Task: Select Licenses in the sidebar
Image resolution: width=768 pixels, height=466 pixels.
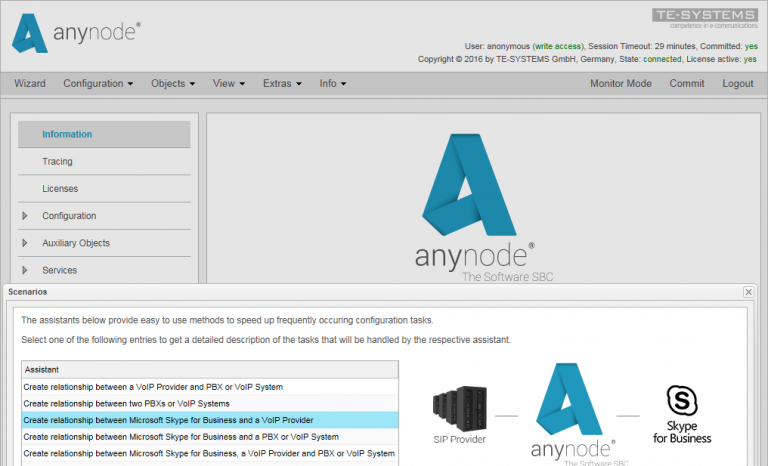Action: pyautogui.click(x=104, y=189)
